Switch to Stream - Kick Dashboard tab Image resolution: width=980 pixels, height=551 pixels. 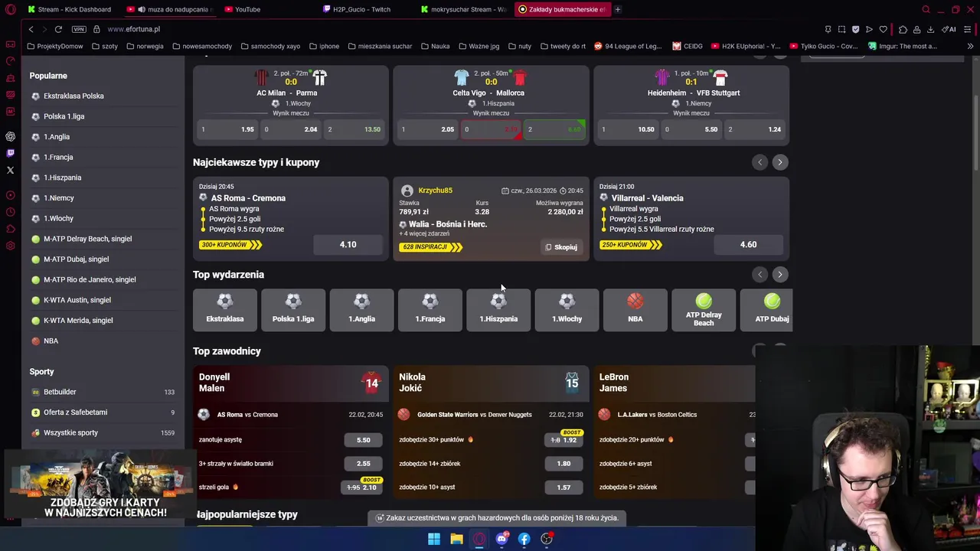coord(68,9)
